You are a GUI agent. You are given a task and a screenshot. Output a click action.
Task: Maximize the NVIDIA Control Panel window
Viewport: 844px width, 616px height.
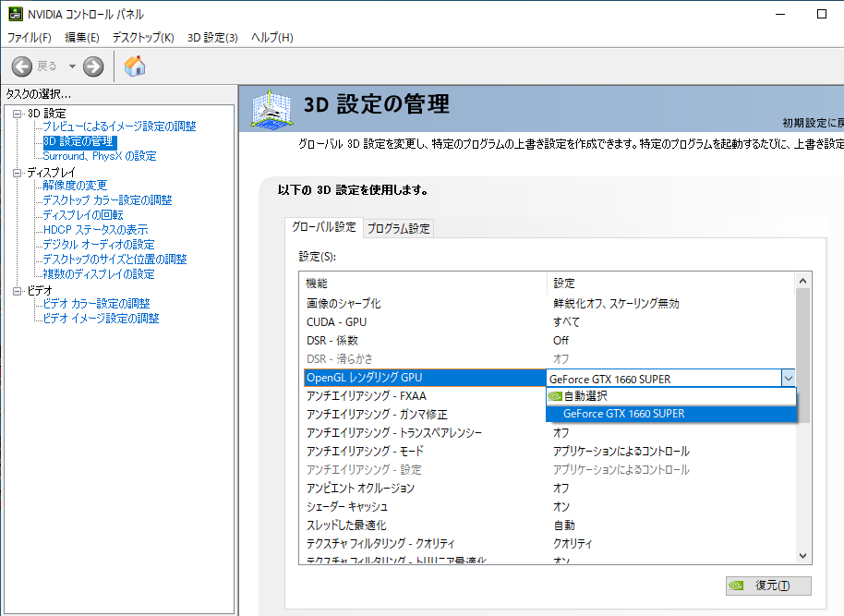pos(822,14)
